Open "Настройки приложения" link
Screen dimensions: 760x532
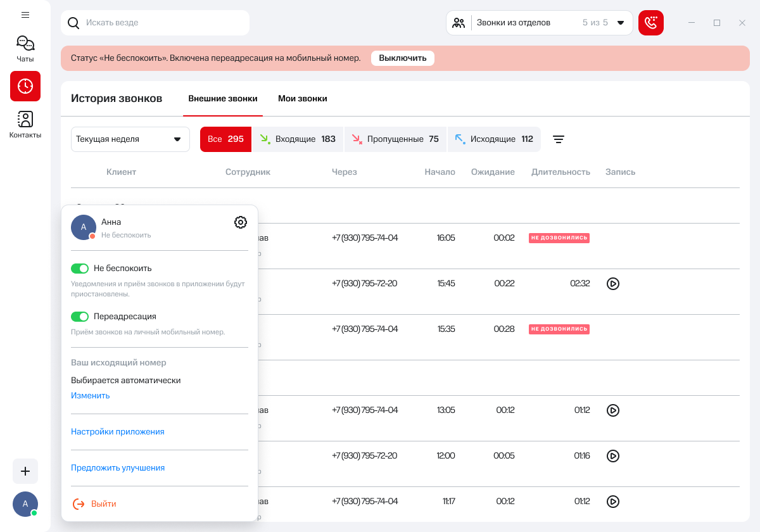point(118,432)
